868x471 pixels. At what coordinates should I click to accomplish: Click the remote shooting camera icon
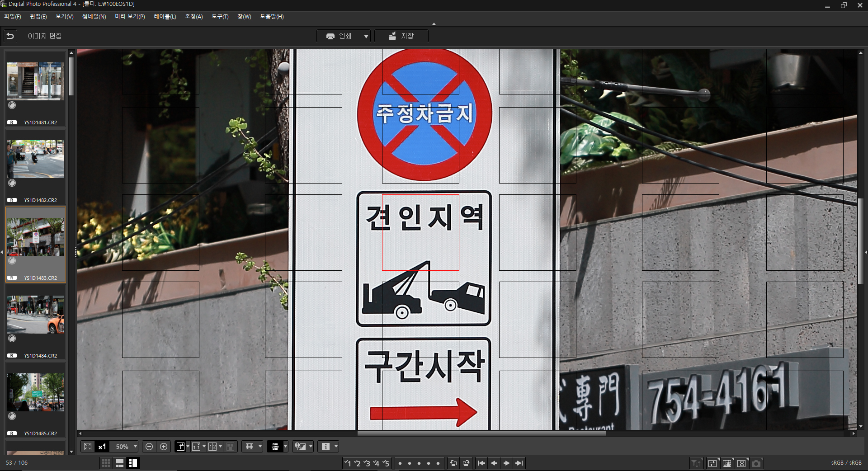pos(756,463)
